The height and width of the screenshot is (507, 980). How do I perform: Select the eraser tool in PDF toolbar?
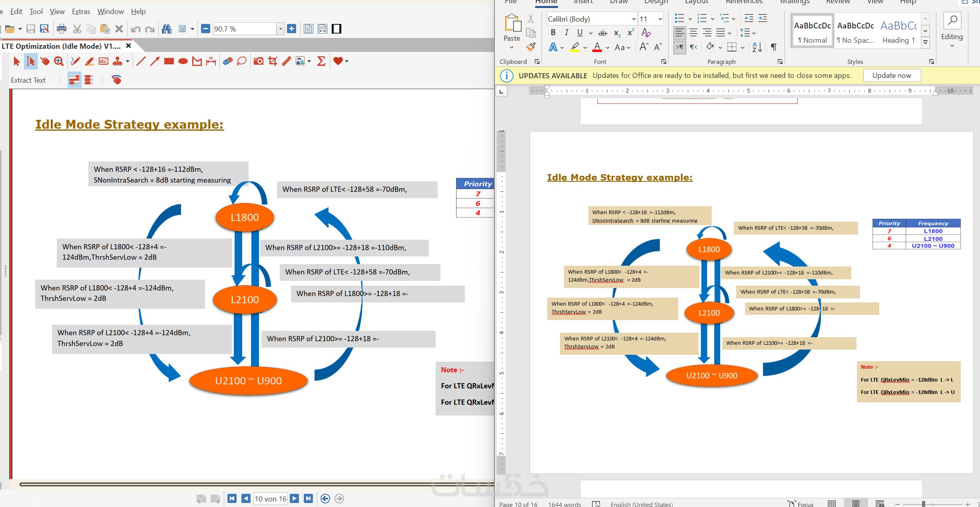pos(227,61)
